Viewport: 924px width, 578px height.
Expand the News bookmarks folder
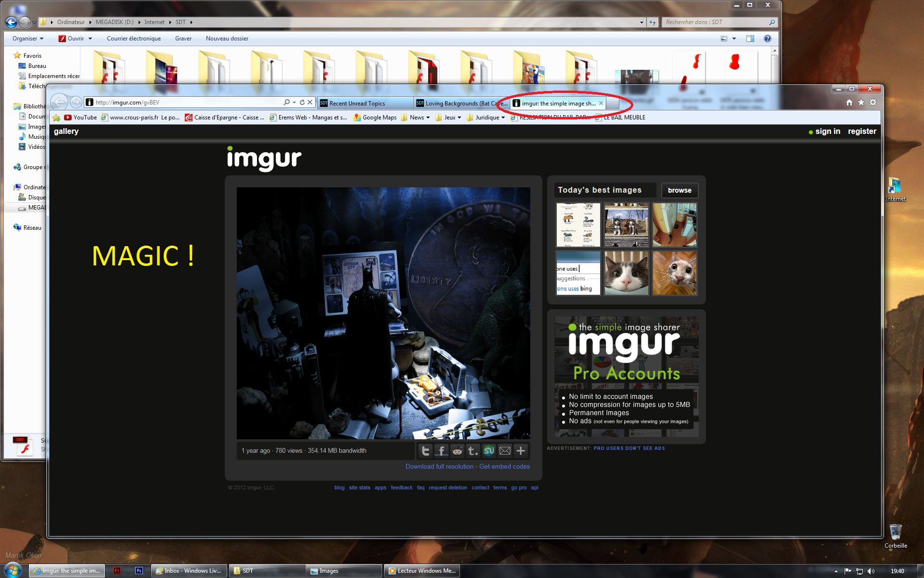[417, 118]
